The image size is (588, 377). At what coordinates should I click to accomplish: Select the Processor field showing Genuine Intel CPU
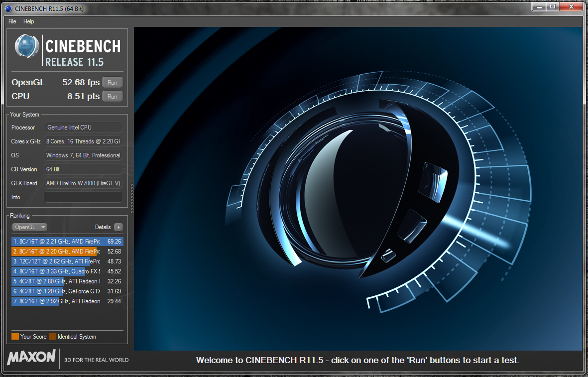tap(83, 127)
